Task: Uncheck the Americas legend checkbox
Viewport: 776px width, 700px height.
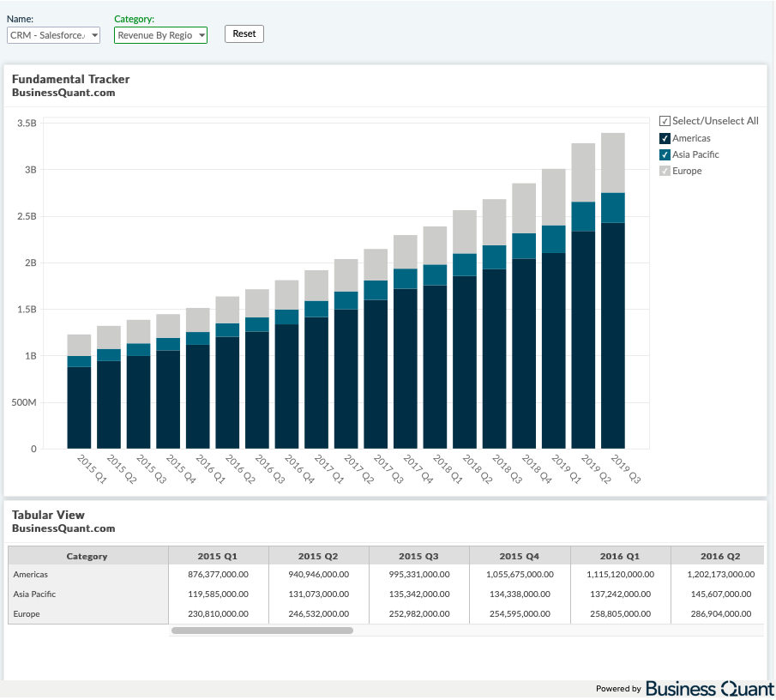Action: [665, 138]
